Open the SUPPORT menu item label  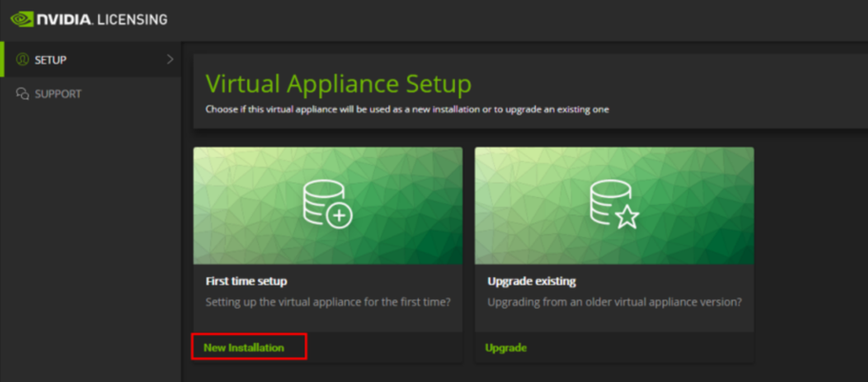coord(58,94)
